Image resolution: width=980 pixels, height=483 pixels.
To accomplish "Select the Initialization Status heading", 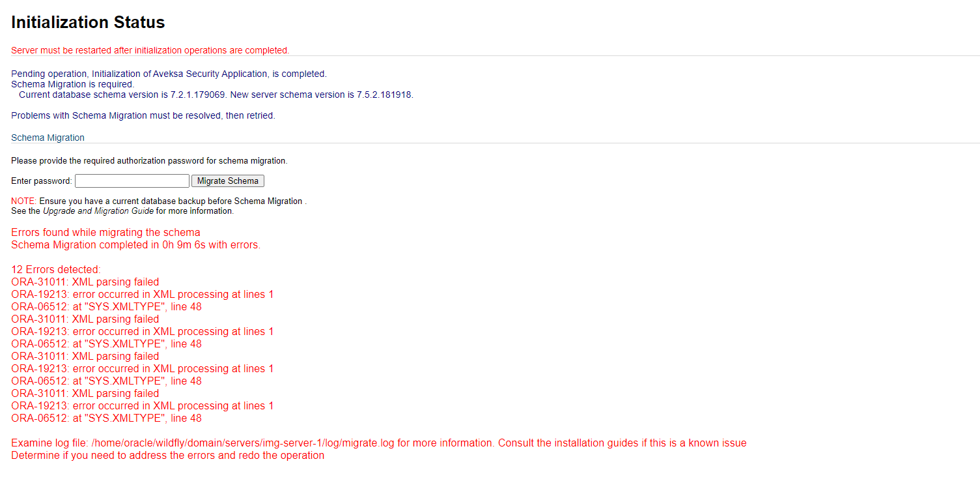I will click(88, 22).
